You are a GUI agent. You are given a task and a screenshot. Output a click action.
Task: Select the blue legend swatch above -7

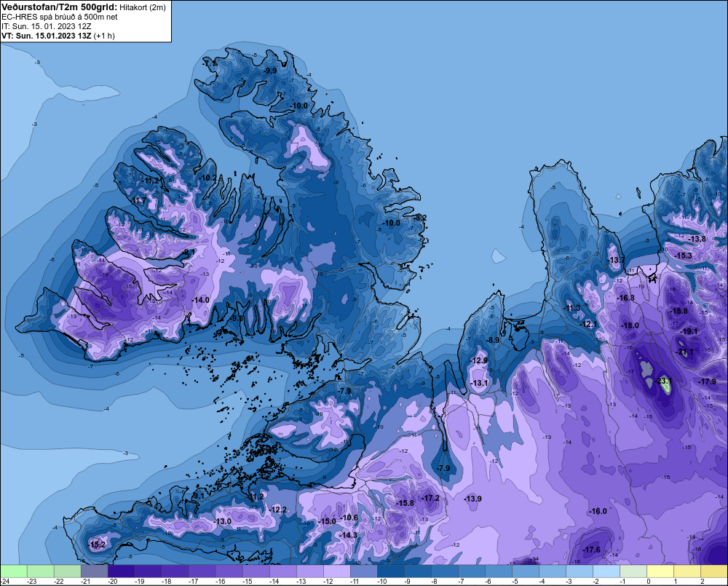(x=471, y=571)
